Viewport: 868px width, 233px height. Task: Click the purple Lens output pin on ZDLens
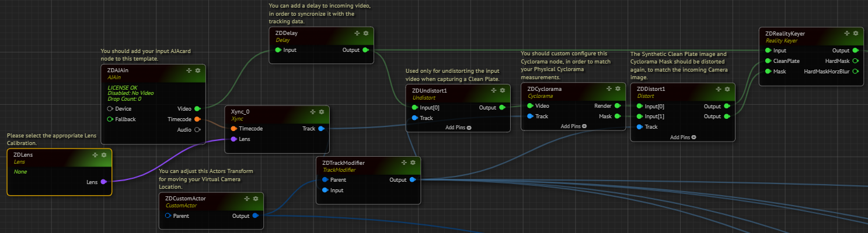coord(103,182)
